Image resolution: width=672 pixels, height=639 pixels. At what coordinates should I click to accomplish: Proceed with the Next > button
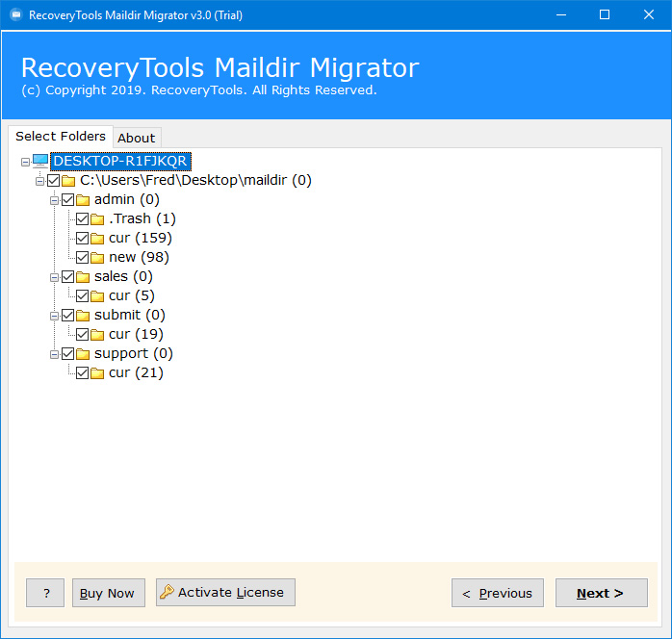point(602,593)
